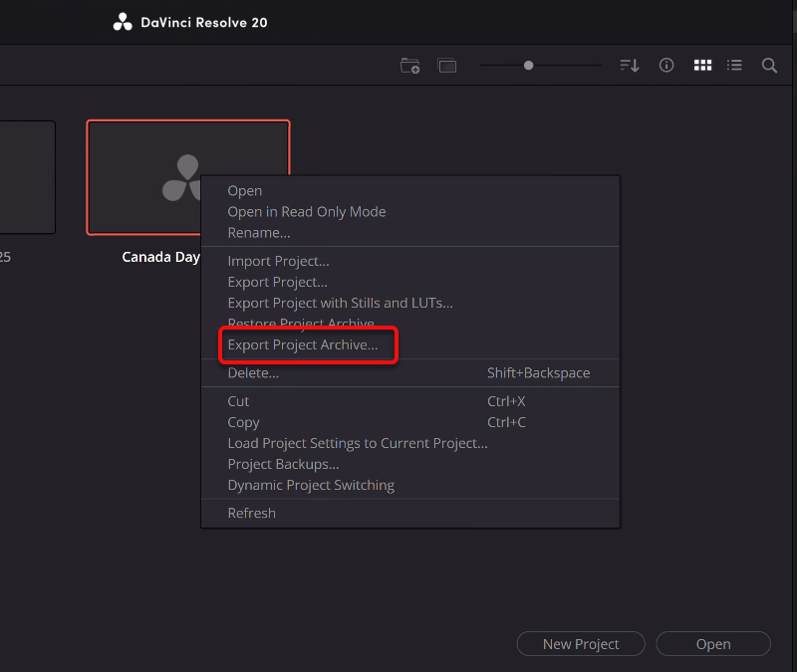
Task: Open Project Backups from context menu
Action: [x=283, y=464]
